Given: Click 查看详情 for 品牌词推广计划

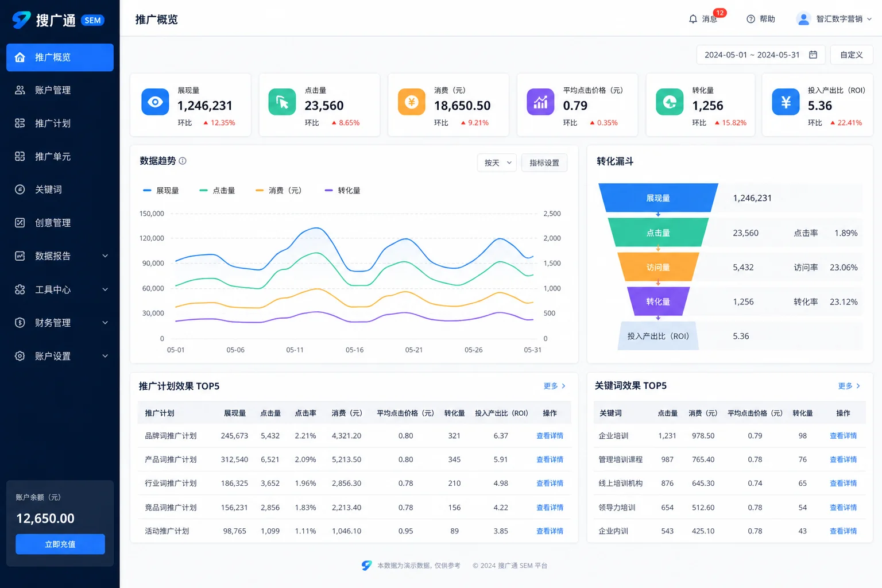Looking at the screenshot, I should pos(550,436).
